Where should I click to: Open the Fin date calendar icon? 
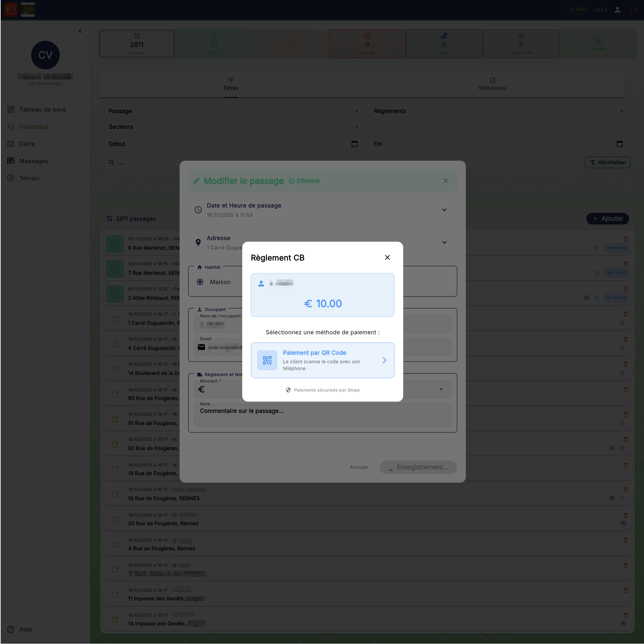point(619,144)
